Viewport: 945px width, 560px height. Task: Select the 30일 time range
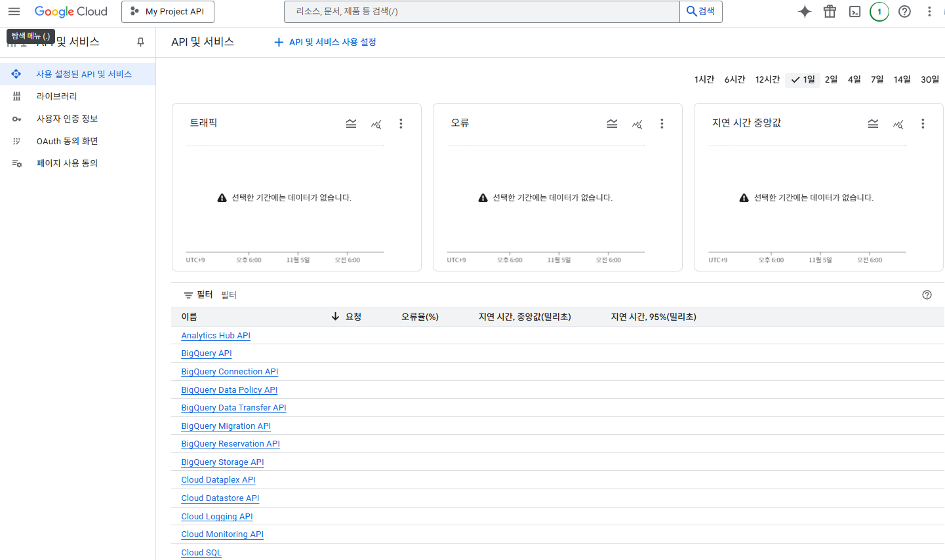pos(930,79)
